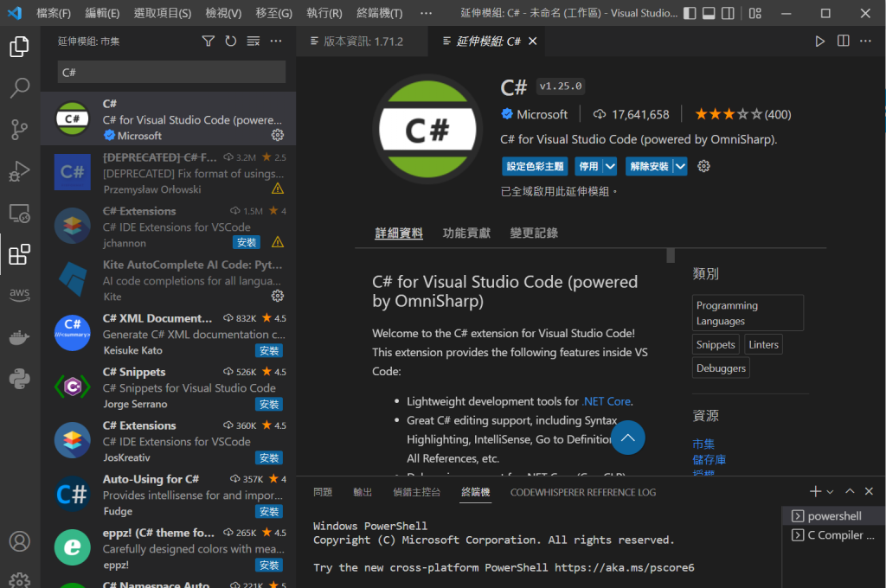This screenshot has height=588, width=886.
Task: Open the Accounts menu icon
Action: coord(20,541)
